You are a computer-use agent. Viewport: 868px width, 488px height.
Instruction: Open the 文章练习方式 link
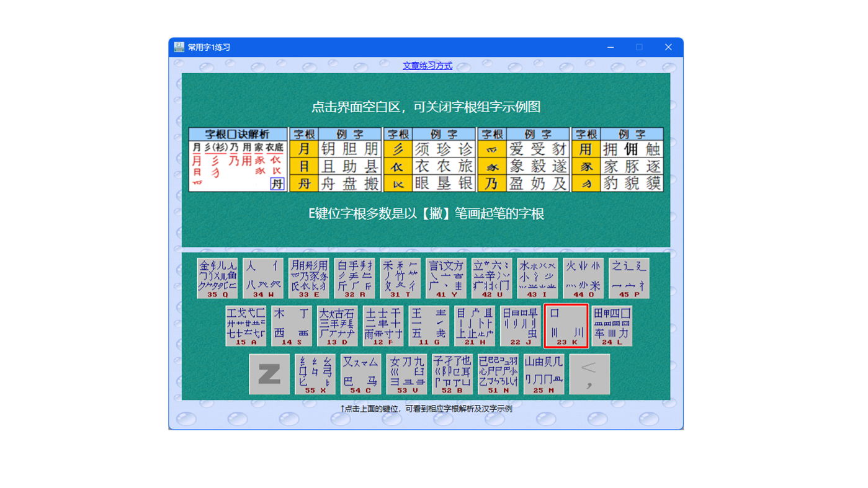[x=426, y=66]
